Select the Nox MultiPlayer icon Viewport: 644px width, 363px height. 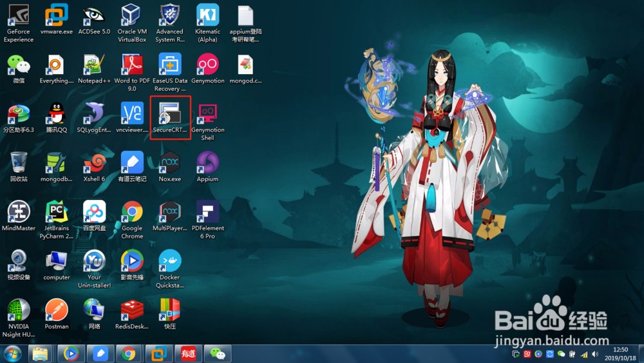169,216
